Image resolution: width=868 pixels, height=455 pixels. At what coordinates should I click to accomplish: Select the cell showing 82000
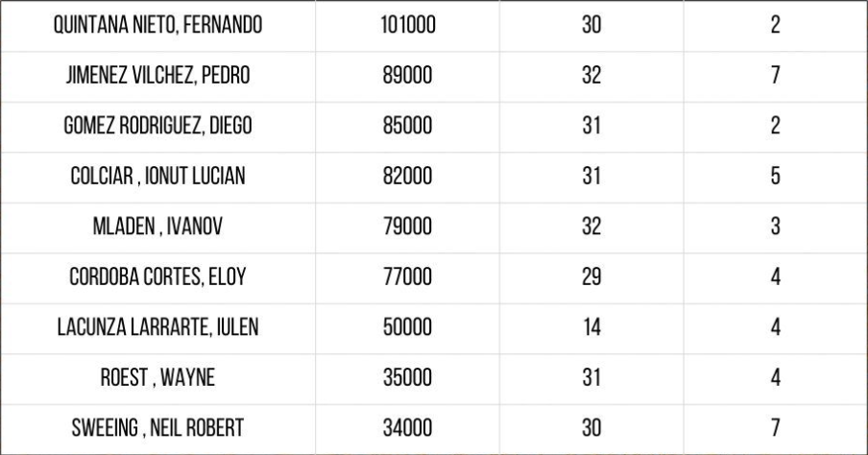point(408,176)
